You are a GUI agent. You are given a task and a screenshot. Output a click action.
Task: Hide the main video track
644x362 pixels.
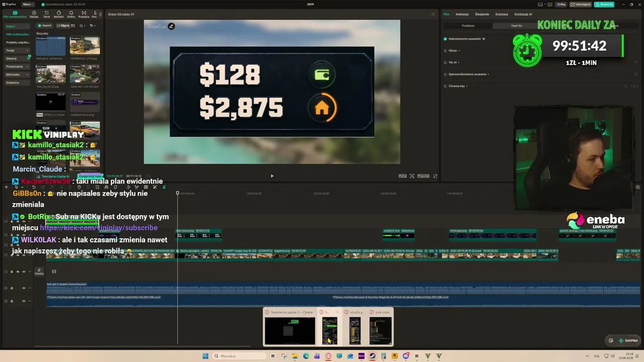(x=18, y=272)
